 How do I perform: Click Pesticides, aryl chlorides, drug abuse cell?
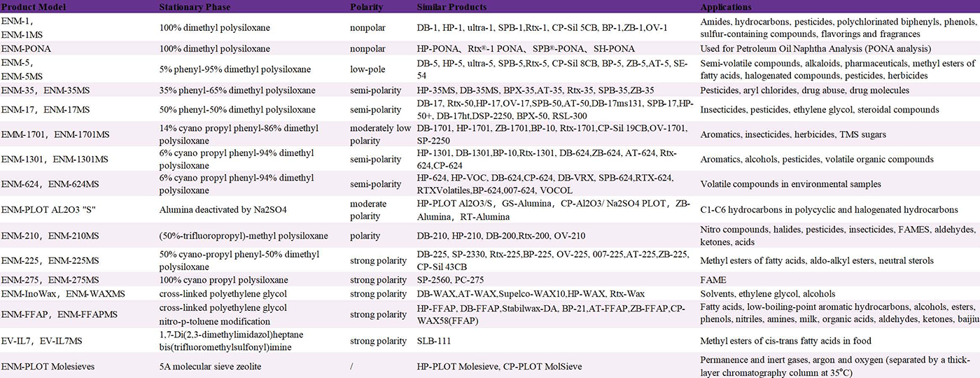pyautogui.click(x=805, y=90)
